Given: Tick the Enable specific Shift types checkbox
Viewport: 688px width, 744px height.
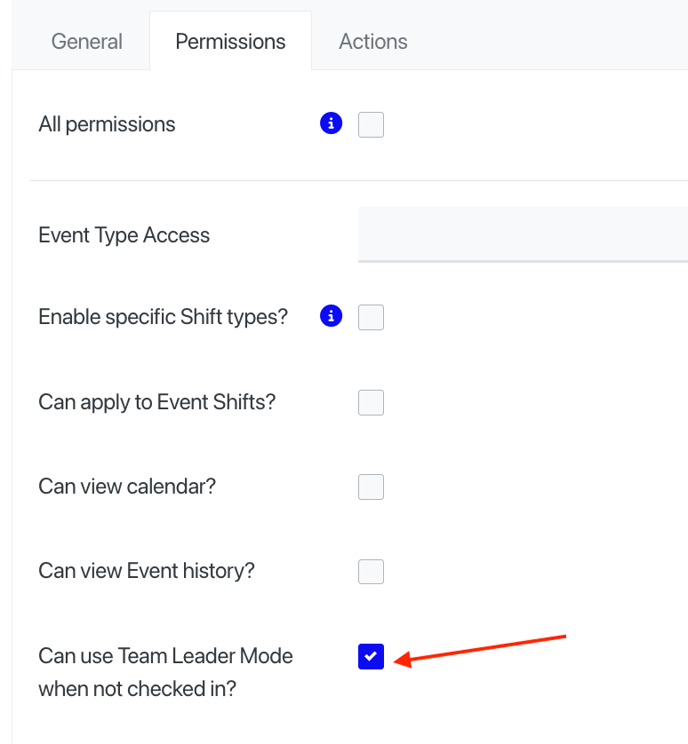Looking at the screenshot, I should (x=371, y=317).
